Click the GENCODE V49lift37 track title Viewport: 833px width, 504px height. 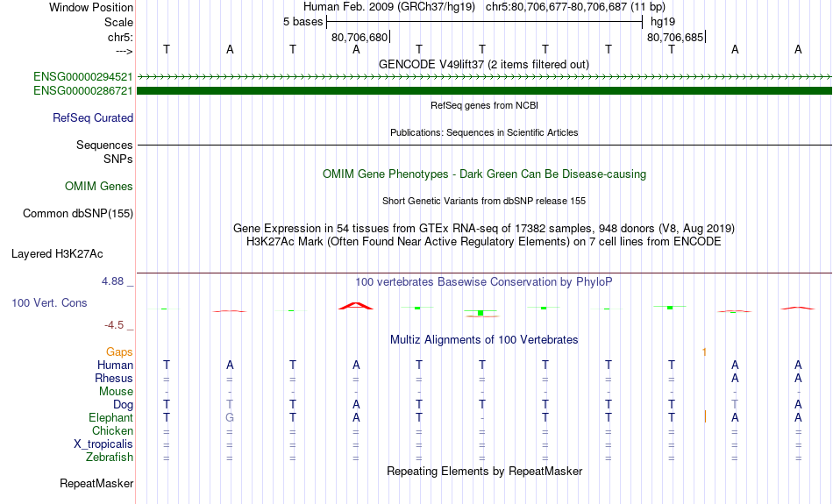[484, 64]
